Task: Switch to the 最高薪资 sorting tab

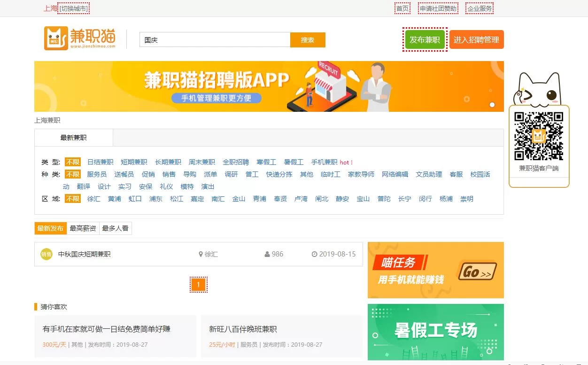Action: tap(83, 228)
